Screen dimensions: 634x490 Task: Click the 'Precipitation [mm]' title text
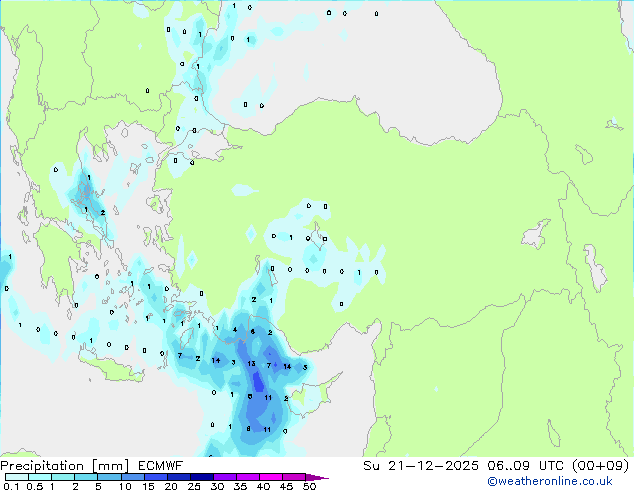click(65, 466)
